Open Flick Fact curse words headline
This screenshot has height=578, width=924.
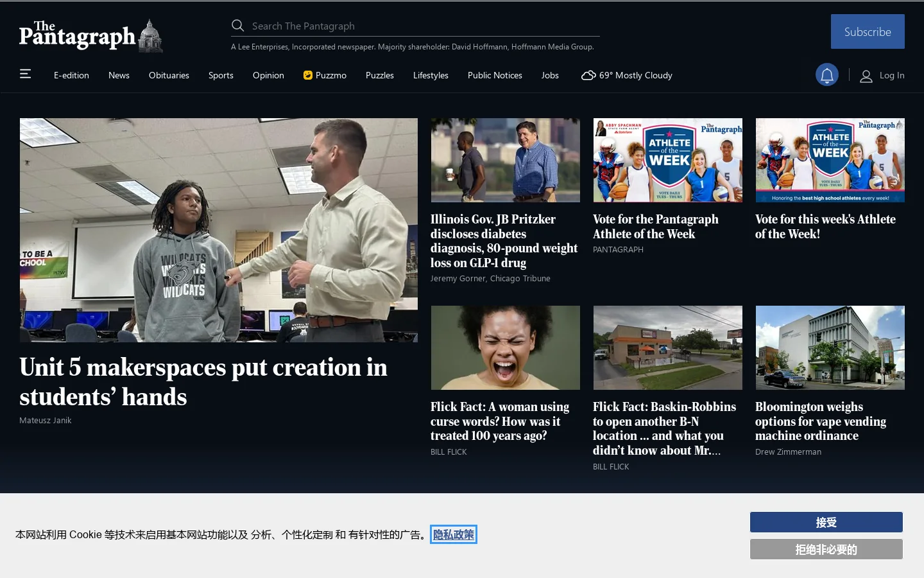[500, 421]
